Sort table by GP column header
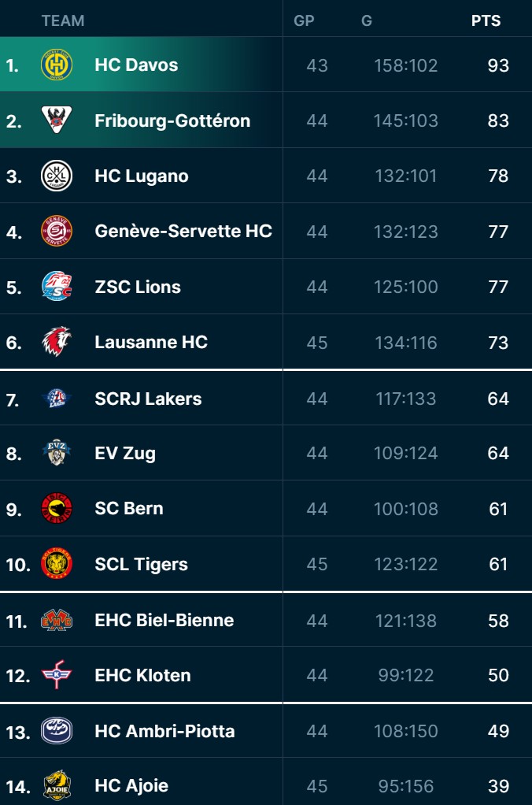 (304, 21)
